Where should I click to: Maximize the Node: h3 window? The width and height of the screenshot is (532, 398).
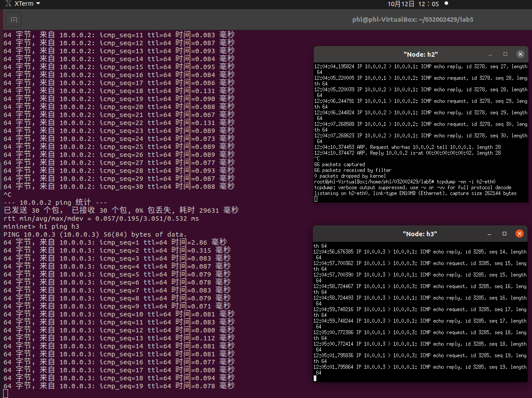pos(504,234)
